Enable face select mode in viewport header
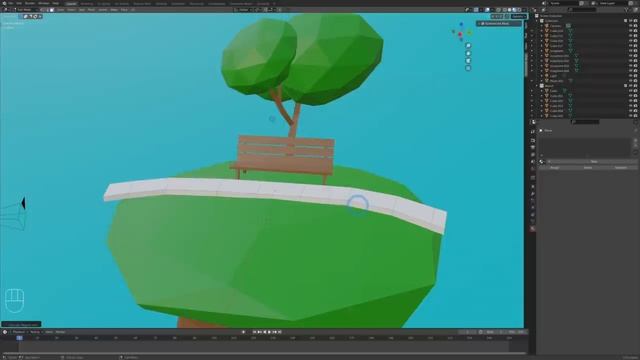The height and width of the screenshot is (360, 640). pyautogui.click(x=52, y=10)
